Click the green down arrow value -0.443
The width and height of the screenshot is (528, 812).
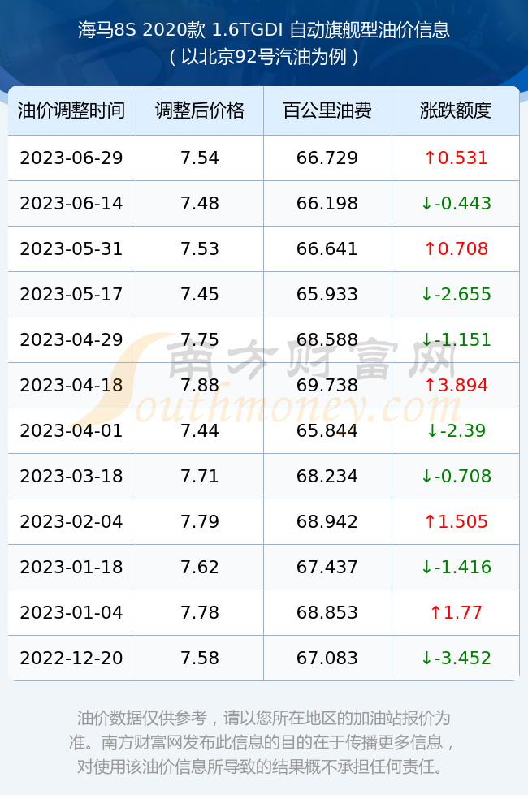point(456,204)
